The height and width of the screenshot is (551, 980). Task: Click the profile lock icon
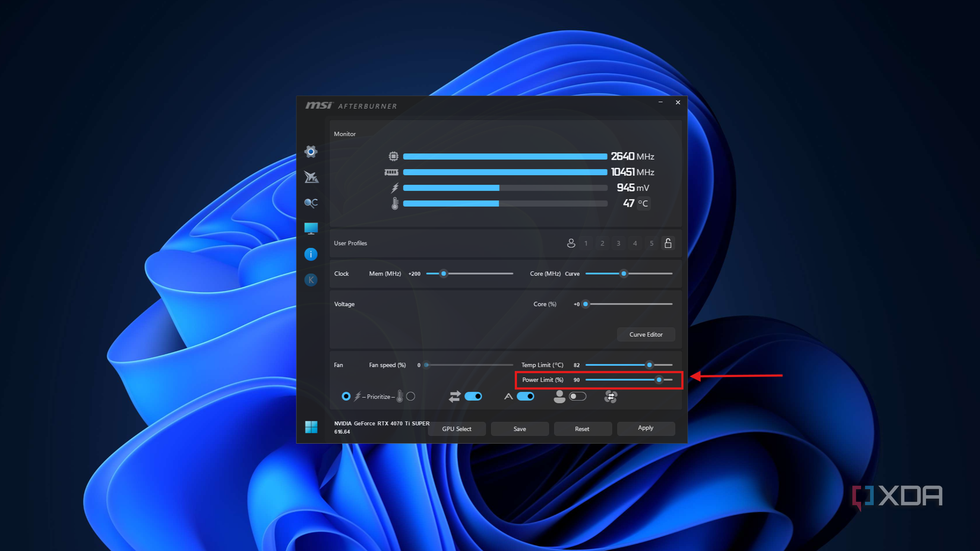pyautogui.click(x=668, y=243)
